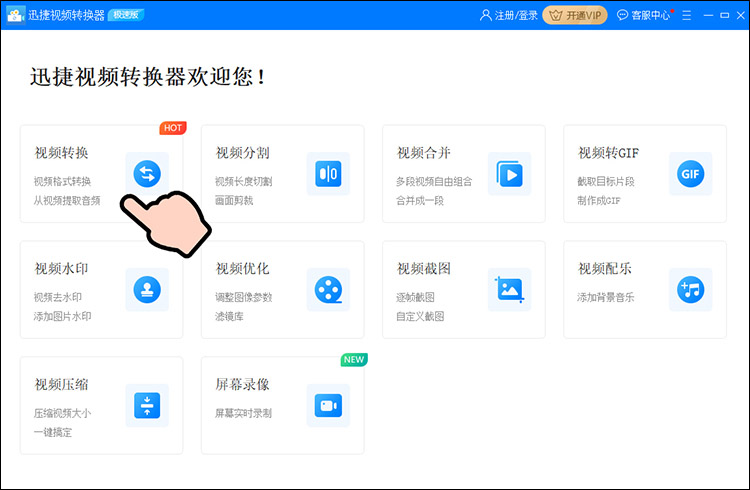Click the 视频转GIF card title
This screenshot has height=490, width=750.
click(608, 153)
